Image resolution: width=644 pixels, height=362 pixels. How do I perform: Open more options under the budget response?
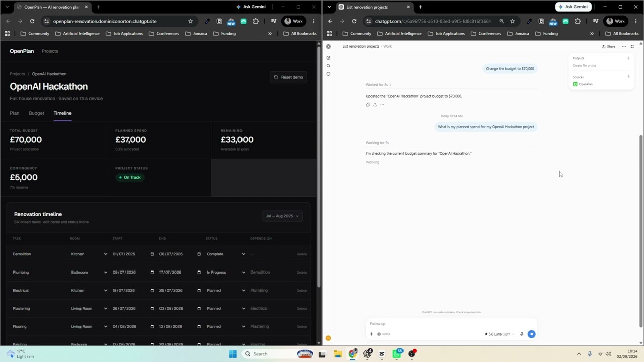click(x=382, y=105)
